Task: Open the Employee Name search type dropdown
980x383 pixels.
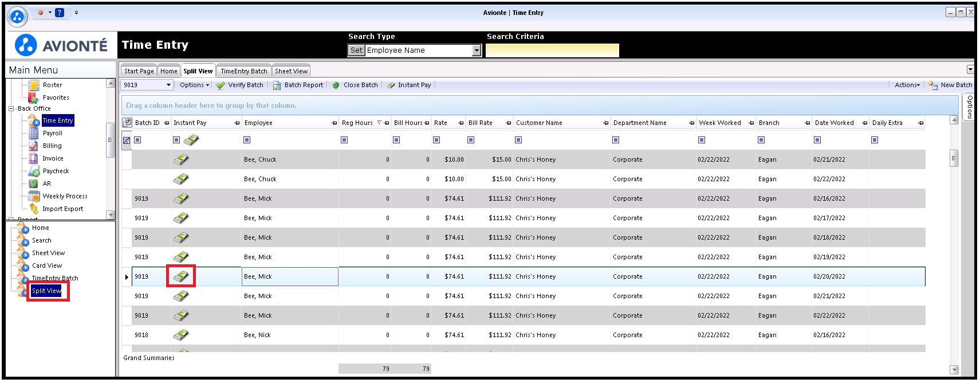Action: tap(476, 50)
